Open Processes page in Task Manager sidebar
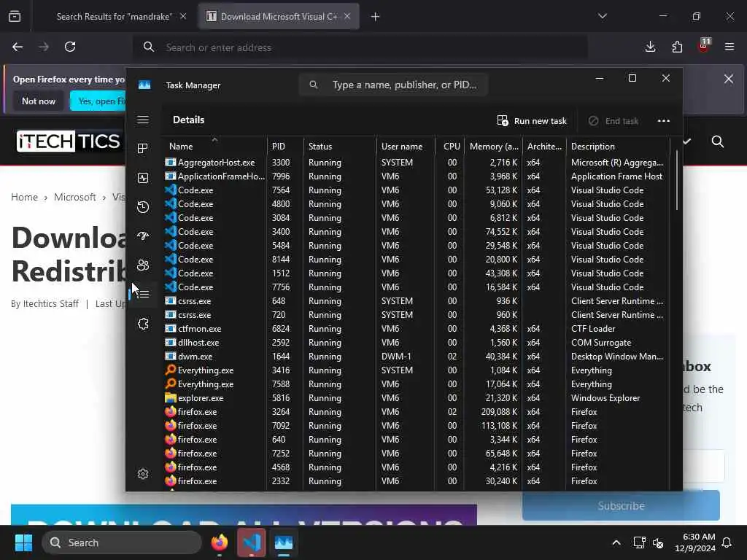 tap(143, 148)
